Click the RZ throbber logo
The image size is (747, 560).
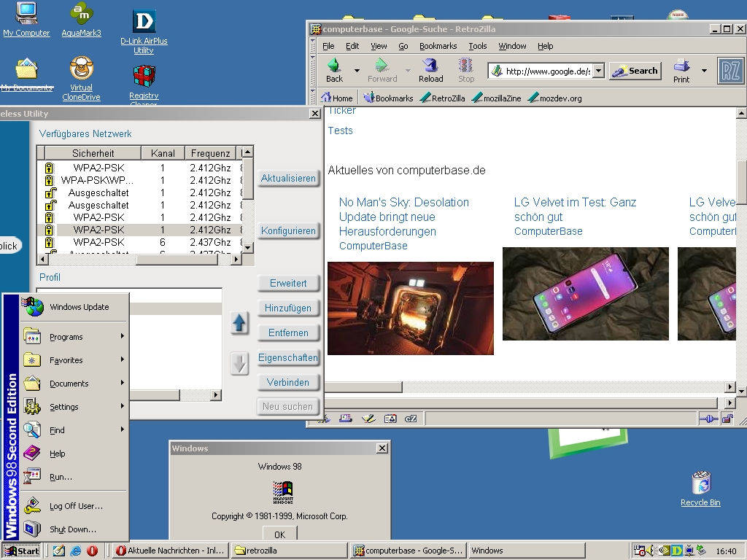tap(730, 71)
